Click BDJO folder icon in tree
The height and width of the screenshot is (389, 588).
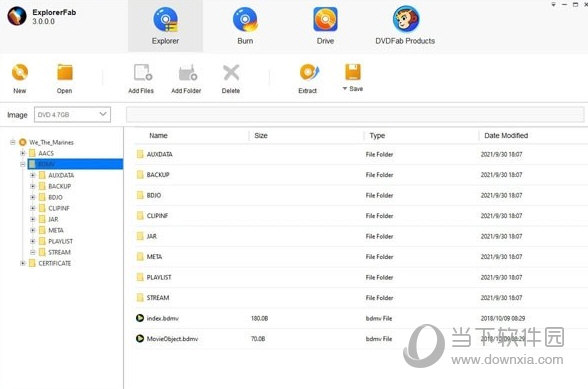[42, 197]
